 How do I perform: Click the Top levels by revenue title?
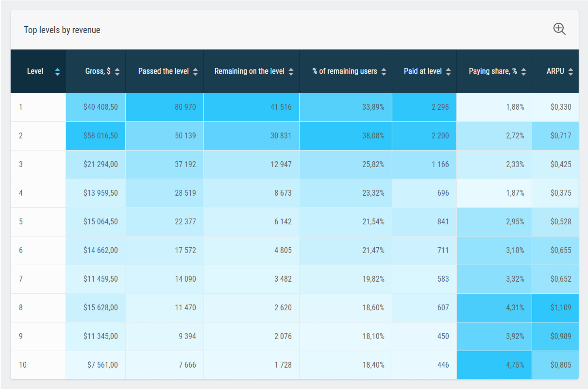pos(62,30)
